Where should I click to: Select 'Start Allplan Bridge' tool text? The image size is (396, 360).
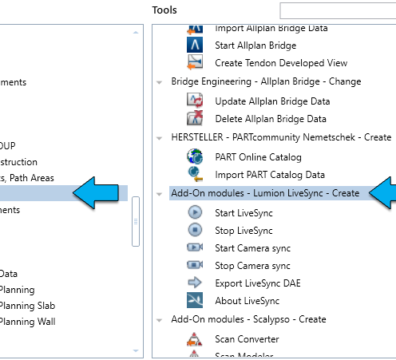pos(255,45)
